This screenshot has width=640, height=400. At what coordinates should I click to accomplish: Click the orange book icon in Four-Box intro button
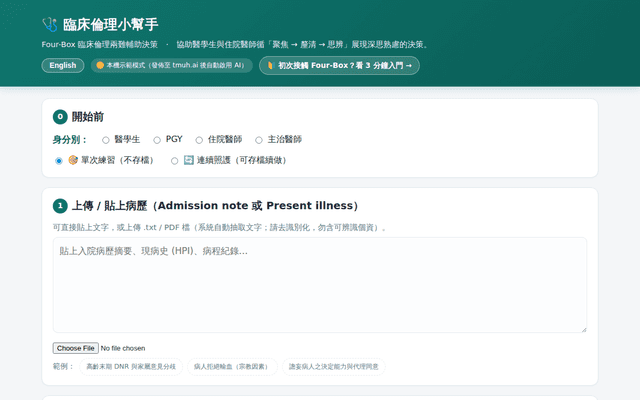(x=270, y=65)
